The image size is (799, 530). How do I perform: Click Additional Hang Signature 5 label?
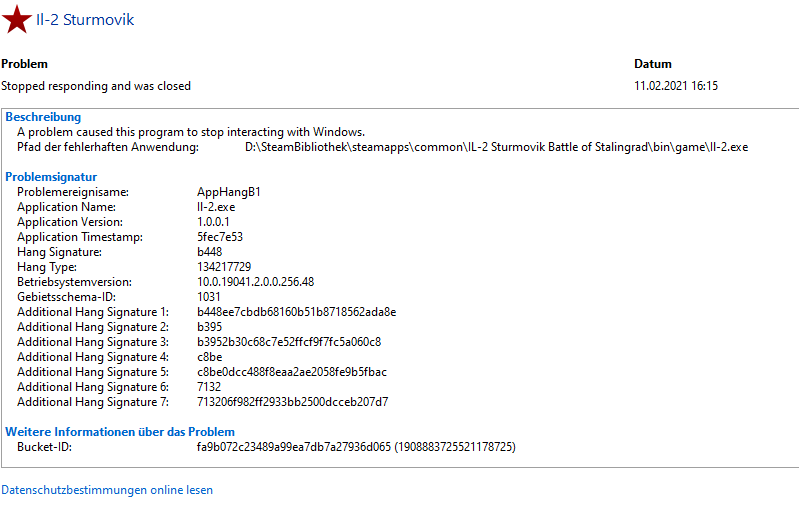click(93, 372)
